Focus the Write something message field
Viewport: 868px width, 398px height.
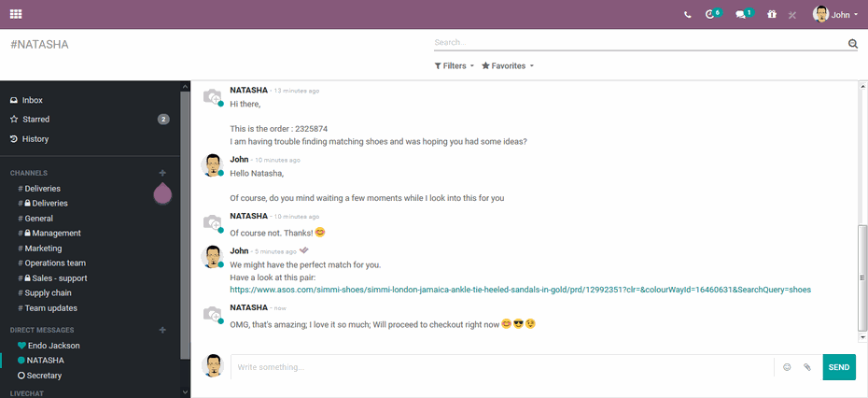pyautogui.click(x=501, y=367)
